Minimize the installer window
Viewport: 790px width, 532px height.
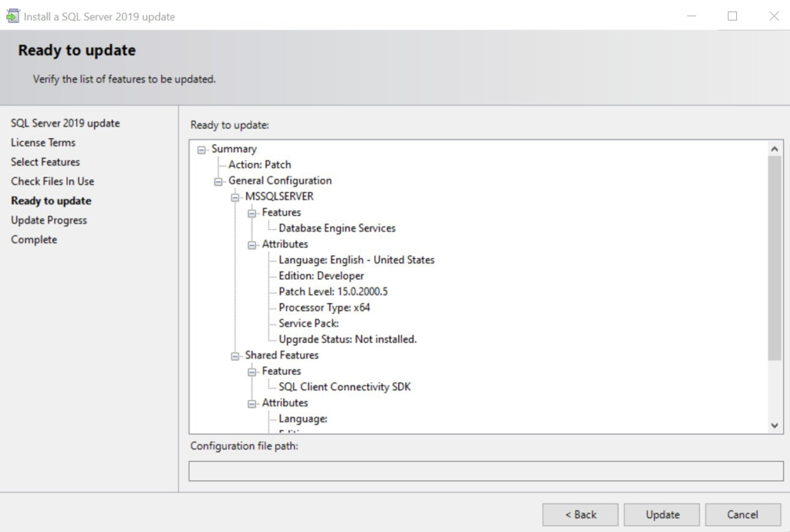(x=692, y=16)
